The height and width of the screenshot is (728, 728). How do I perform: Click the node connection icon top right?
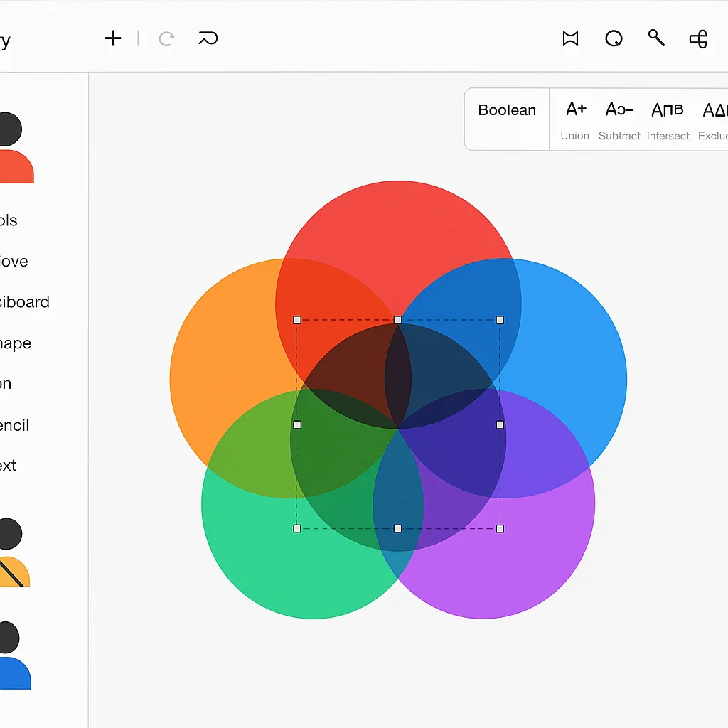(x=697, y=38)
